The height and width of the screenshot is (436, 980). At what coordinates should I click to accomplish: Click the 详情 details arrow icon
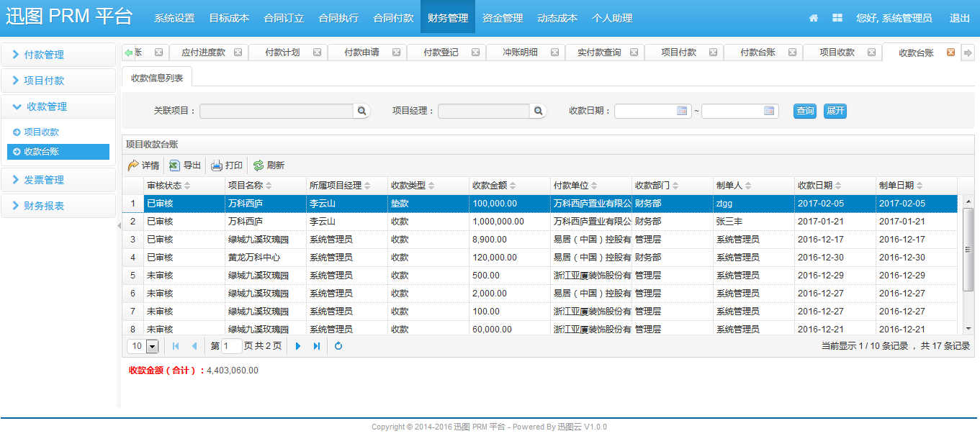(x=133, y=165)
